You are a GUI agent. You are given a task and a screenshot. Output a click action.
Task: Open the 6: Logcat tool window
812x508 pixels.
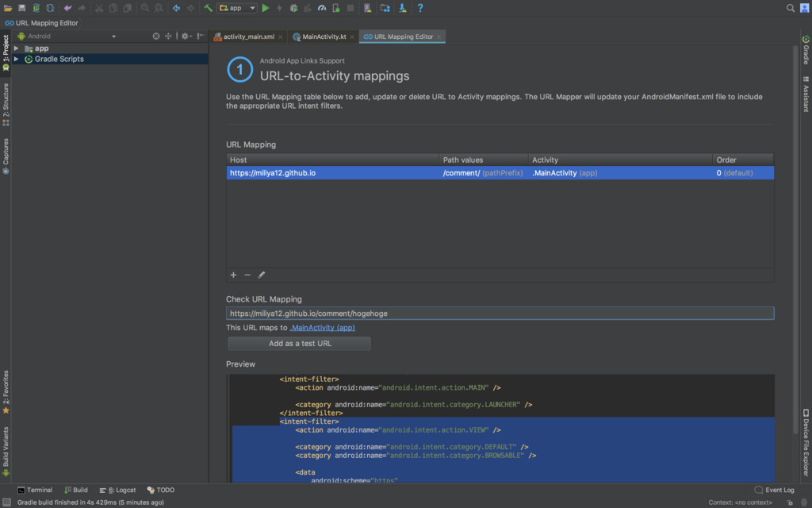tap(117, 490)
